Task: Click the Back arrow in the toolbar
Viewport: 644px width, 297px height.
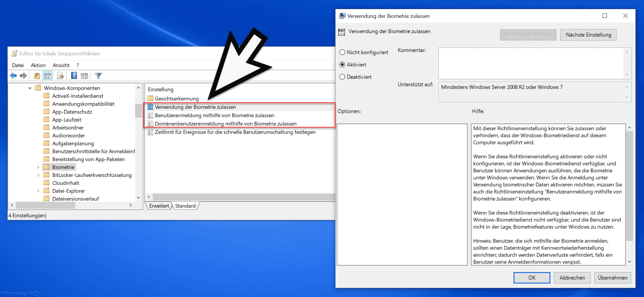Action: [13, 76]
